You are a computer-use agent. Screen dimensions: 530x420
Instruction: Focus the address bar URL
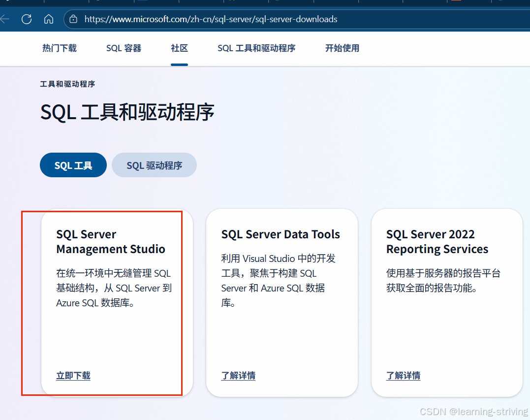click(x=211, y=19)
